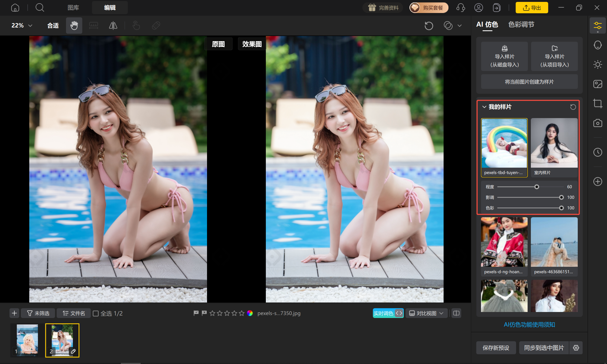The width and height of the screenshot is (607, 364).
Task: Open the background image edit panel
Action: 598,84
